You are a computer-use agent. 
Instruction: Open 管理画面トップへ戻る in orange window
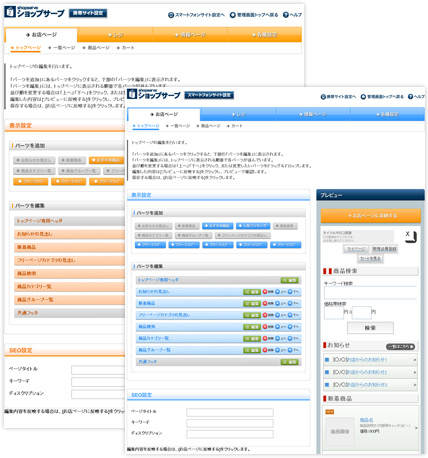pyautogui.click(x=254, y=15)
